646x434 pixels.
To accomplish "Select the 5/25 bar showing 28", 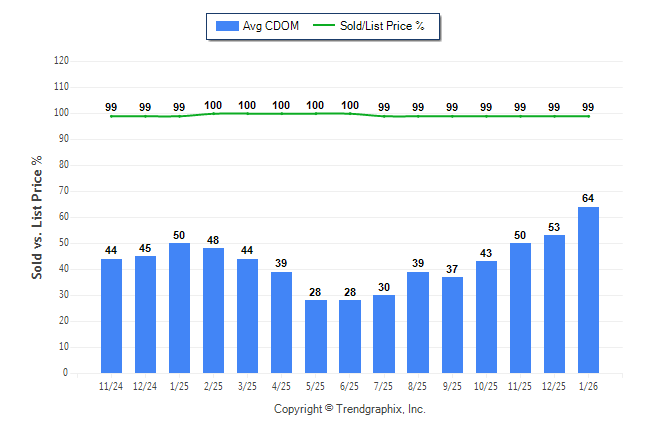I will click(x=316, y=336).
